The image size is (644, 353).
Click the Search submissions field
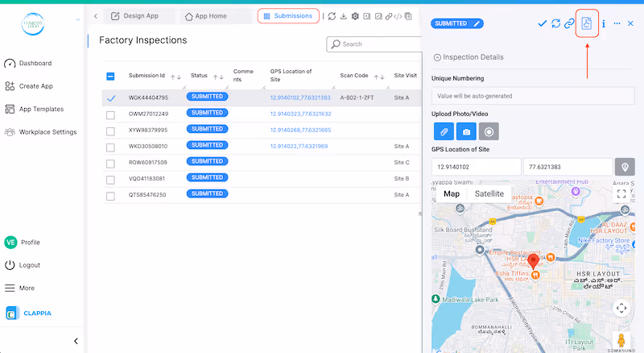tap(374, 44)
